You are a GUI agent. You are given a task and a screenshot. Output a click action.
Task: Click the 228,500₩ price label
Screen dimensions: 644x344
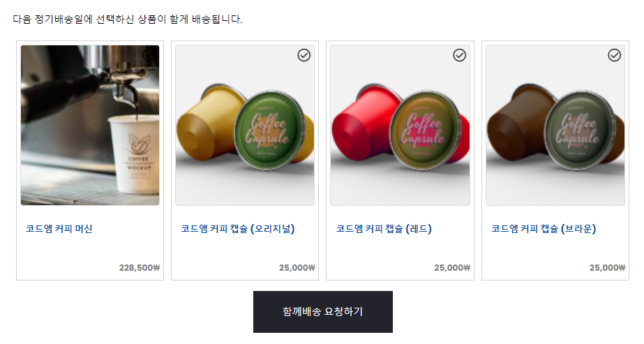coord(140,268)
